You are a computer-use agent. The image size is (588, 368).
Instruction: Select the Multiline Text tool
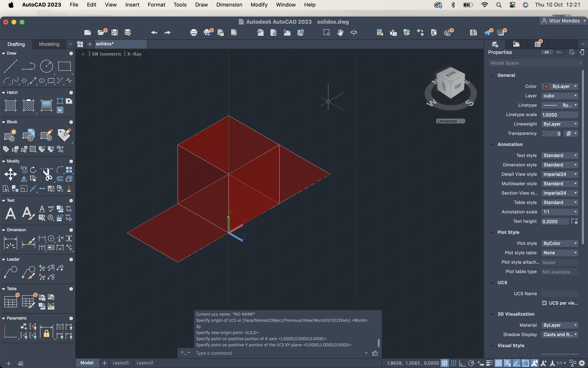point(10,213)
